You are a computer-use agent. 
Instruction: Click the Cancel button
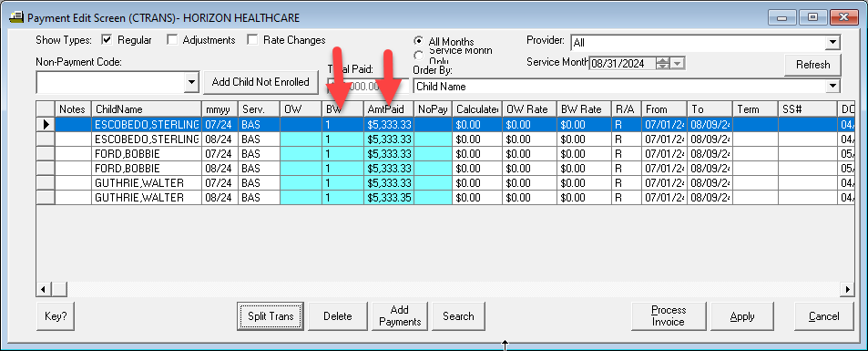[x=823, y=316]
